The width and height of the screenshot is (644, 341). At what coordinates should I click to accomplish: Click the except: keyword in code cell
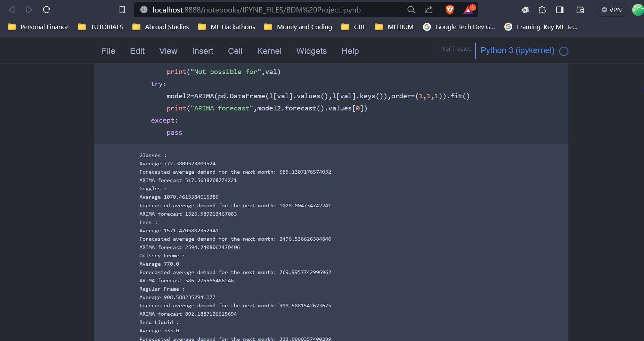click(164, 120)
